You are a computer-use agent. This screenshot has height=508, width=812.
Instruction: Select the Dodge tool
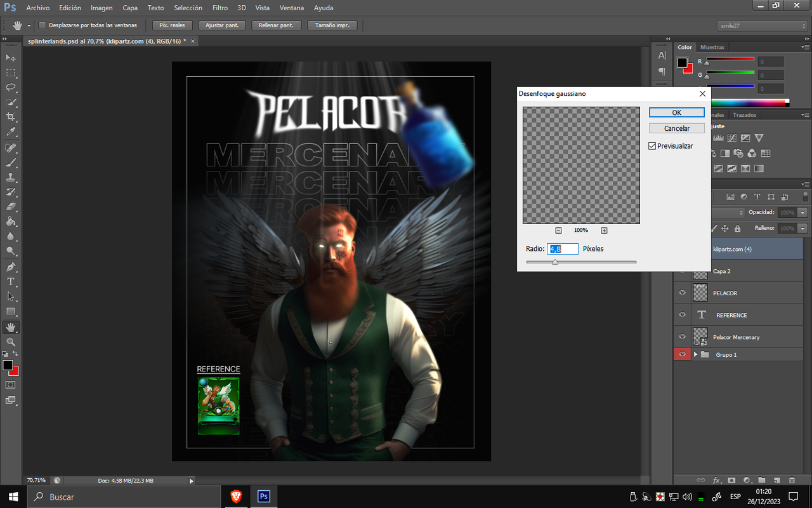(11, 251)
